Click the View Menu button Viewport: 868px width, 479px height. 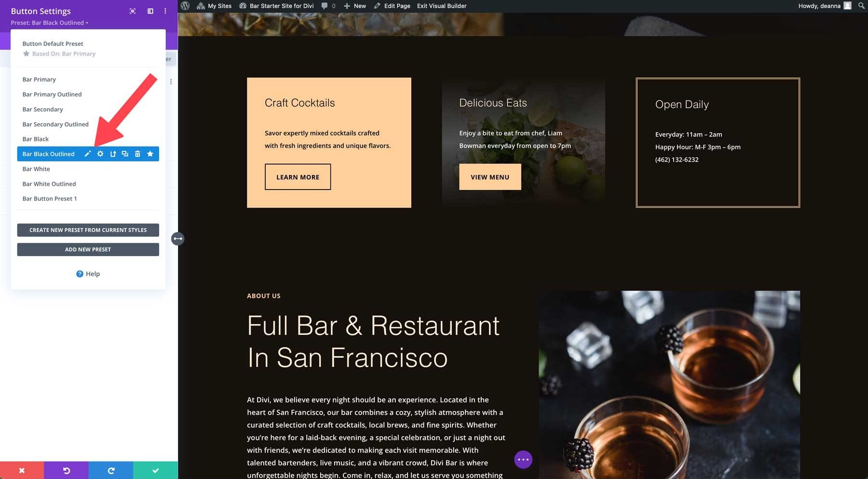490,177
